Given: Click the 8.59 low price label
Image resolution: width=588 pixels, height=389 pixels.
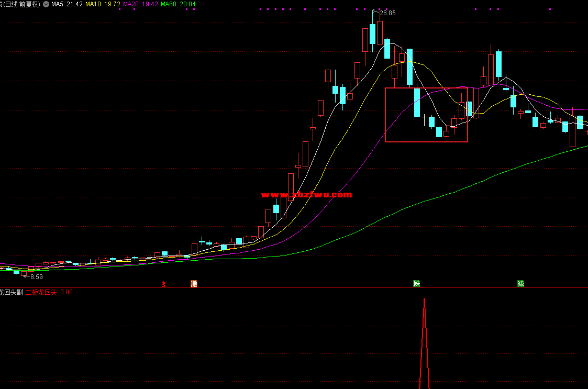Looking at the screenshot, I should click(x=36, y=276).
